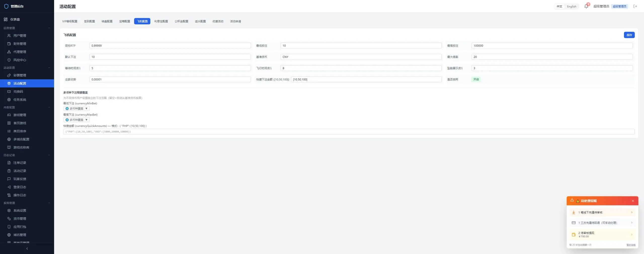644x254 pixels.
Task: Open 彩票管理 in the sidebar
Action: tap(27, 75)
